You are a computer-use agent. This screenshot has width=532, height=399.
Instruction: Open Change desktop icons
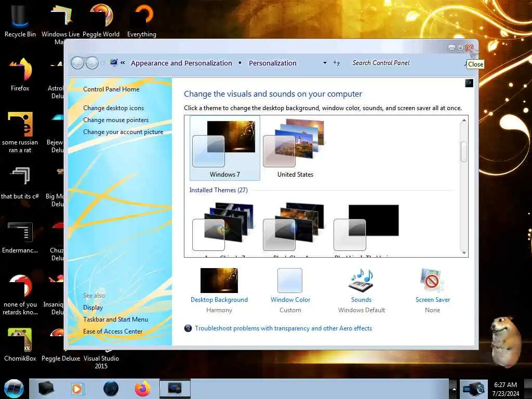coord(113,108)
